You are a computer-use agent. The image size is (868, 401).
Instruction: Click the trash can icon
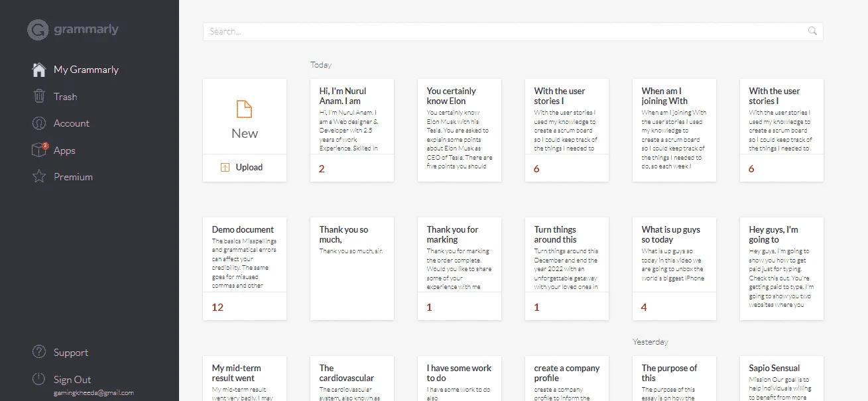pos(39,97)
